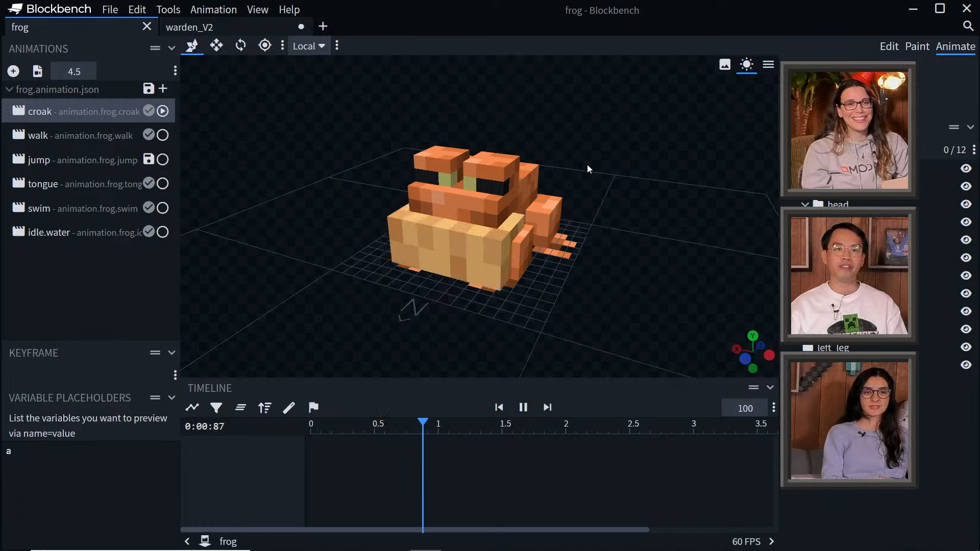This screenshot has width=980, height=551.
Task: Click the add animation plus icon
Action: 13,71
